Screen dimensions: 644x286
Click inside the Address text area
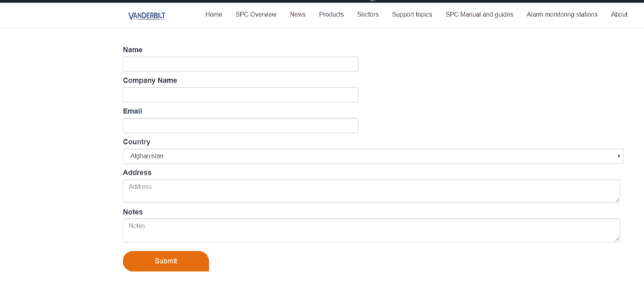click(371, 191)
